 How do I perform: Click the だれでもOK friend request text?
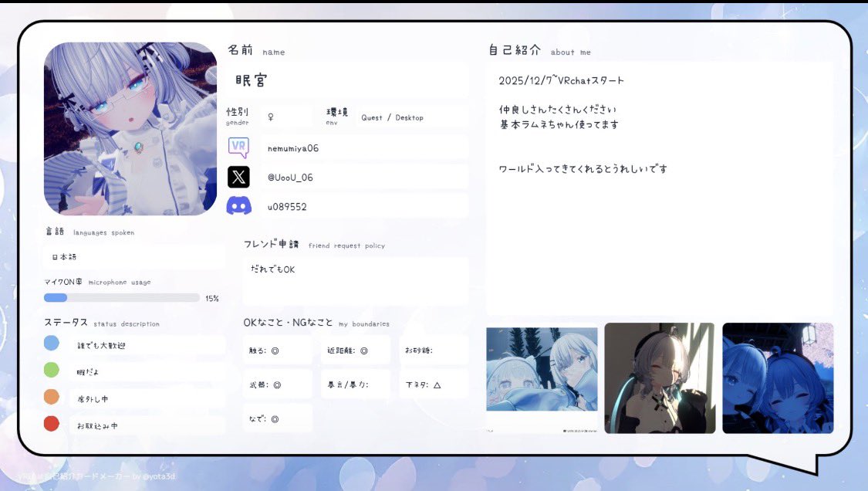pyautogui.click(x=273, y=269)
